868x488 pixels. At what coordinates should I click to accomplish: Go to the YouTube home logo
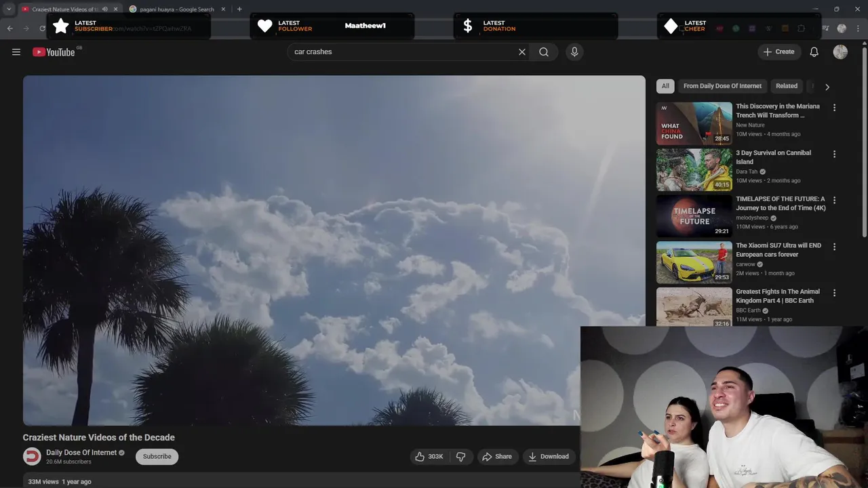54,52
